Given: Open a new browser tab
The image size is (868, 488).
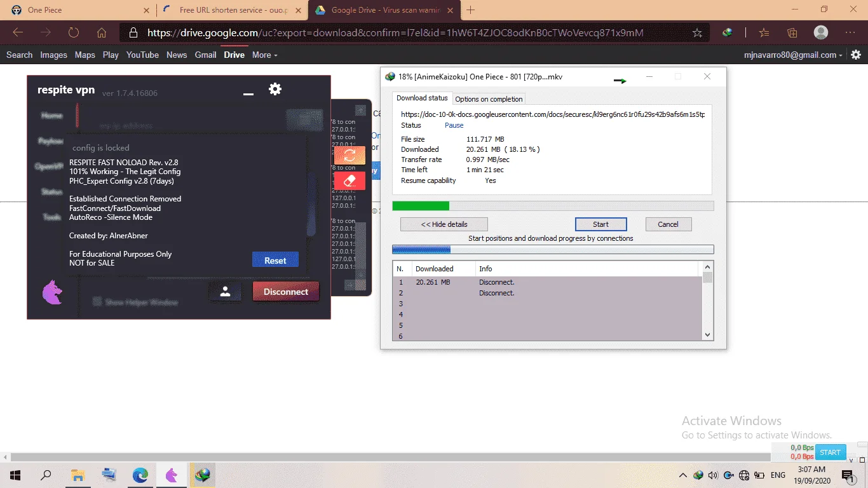Looking at the screenshot, I should 471,10.
